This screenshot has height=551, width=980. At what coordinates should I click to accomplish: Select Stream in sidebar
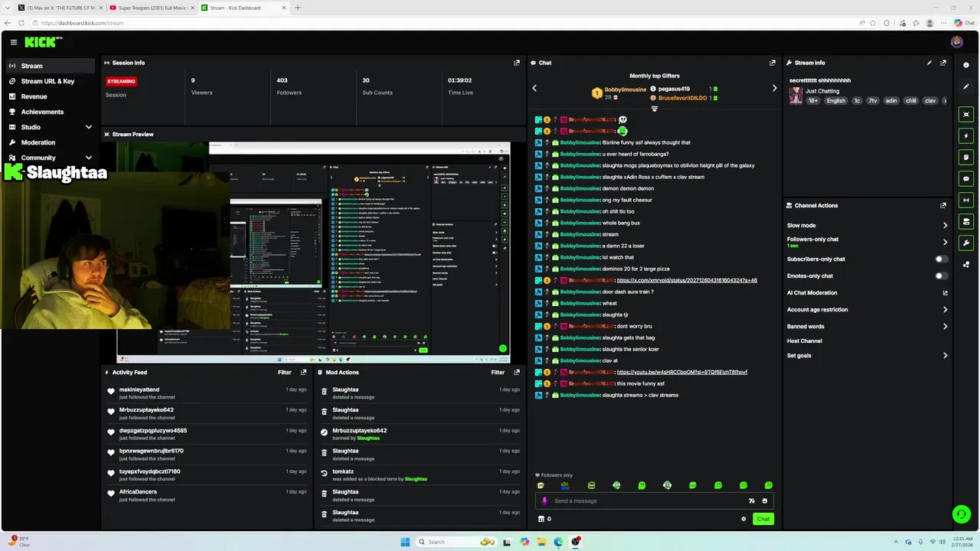[x=50, y=66]
